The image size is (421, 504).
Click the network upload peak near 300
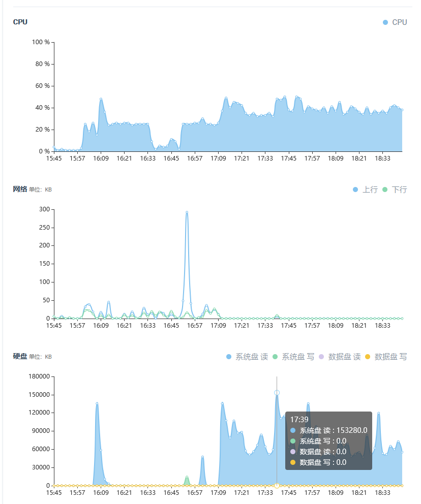pyautogui.click(x=187, y=212)
